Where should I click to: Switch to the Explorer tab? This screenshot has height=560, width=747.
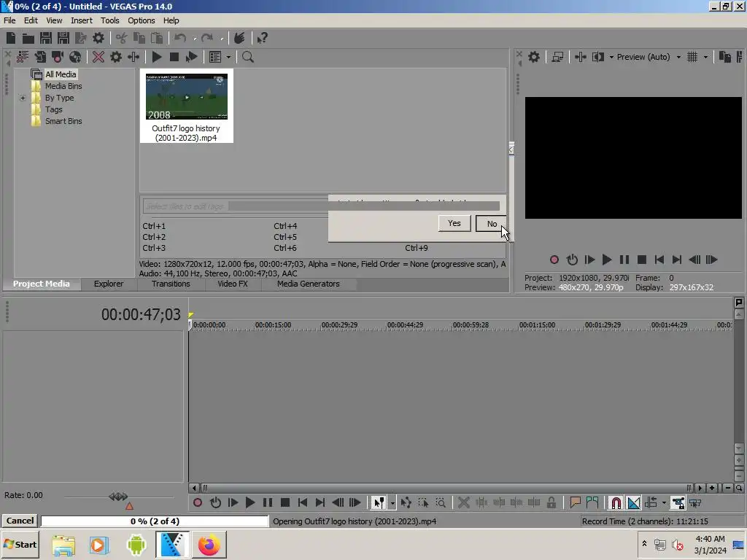(109, 284)
